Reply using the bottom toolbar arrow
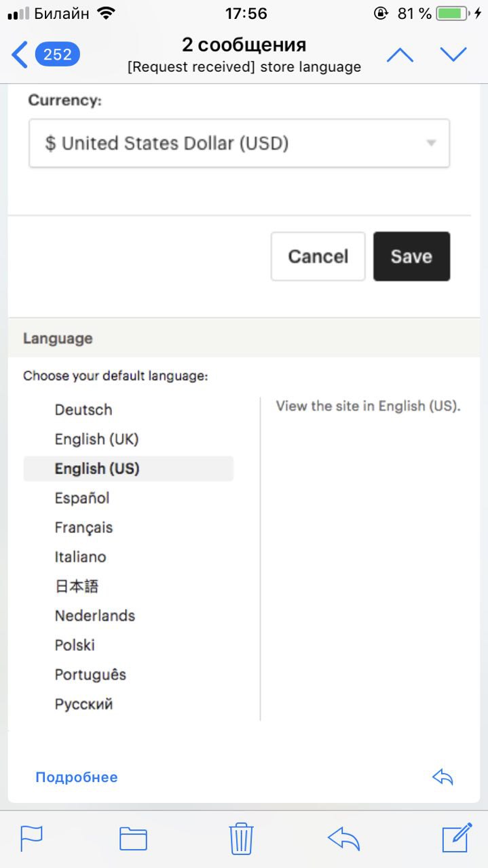 pos(343,839)
